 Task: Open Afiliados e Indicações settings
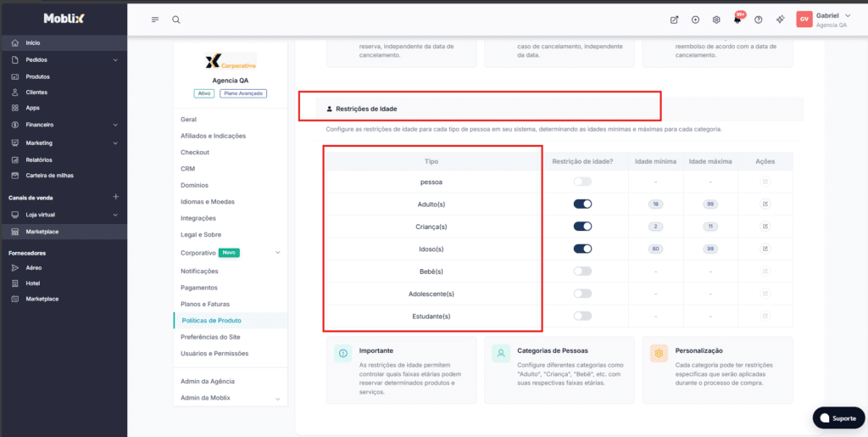(213, 136)
